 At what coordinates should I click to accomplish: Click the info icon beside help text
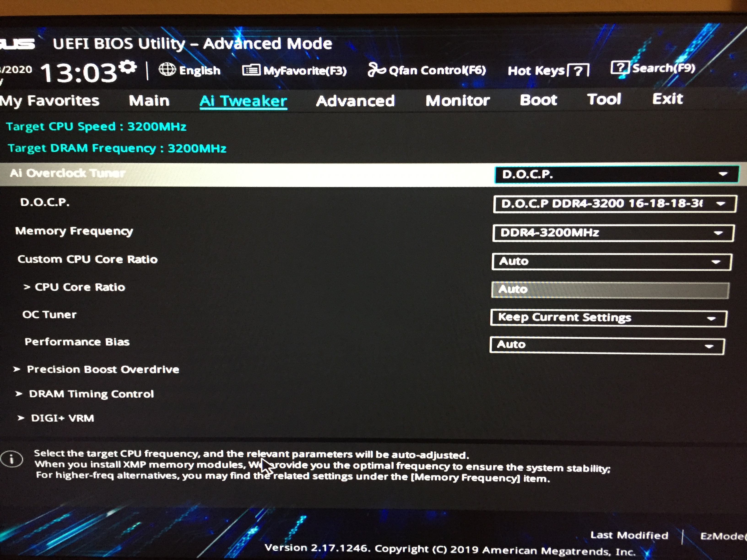pyautogui.click(x=12, y=459)
